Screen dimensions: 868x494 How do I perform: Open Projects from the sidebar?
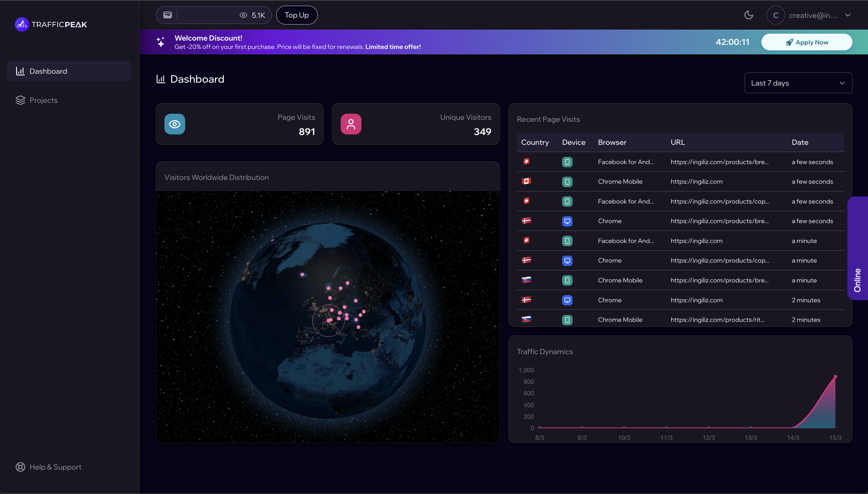coord(43,100)
